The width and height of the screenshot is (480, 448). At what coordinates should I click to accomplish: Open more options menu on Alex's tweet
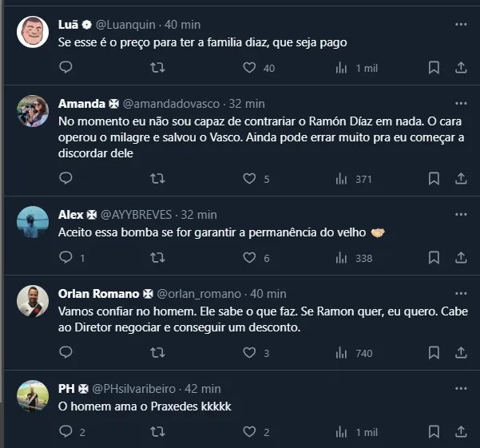(x=461, y=214)
